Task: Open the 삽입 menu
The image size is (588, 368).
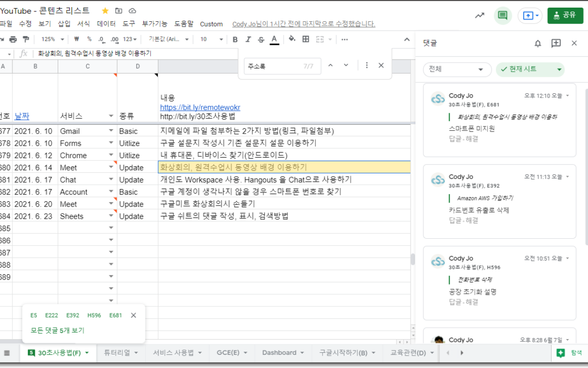Action: tap(64, 23)
